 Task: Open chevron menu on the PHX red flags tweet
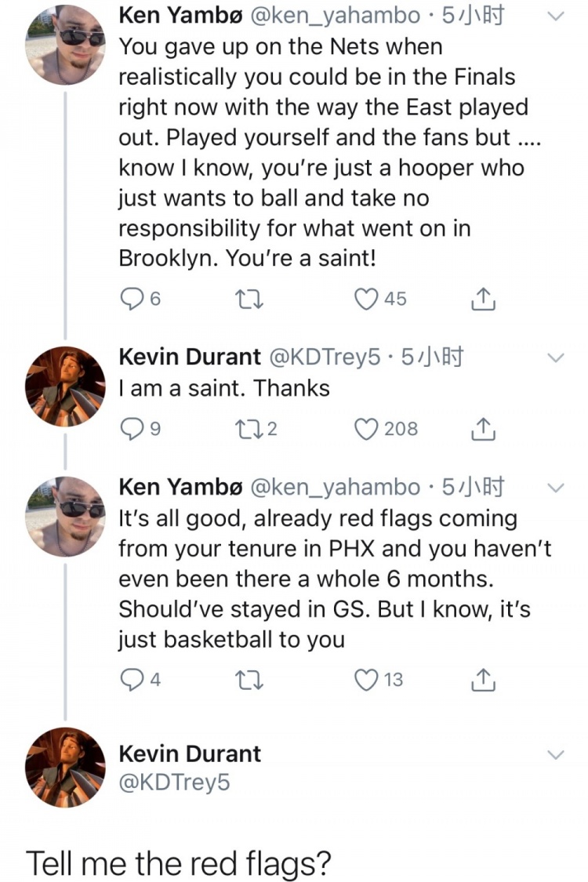pos(555,488)
